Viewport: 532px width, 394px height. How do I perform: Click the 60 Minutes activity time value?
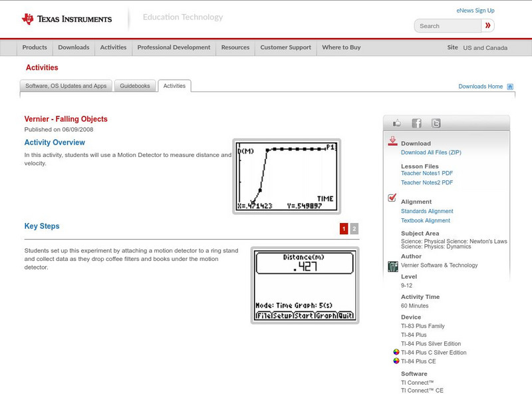point(414,305)
